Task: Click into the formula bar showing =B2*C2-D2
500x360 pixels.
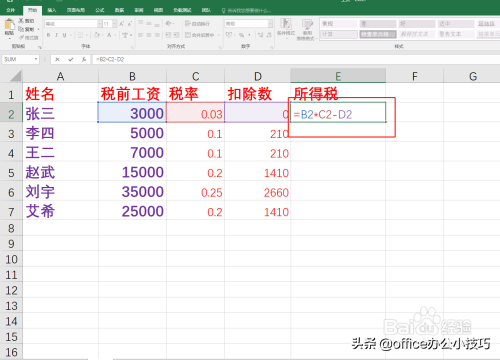Action: (x=296, y=59)
